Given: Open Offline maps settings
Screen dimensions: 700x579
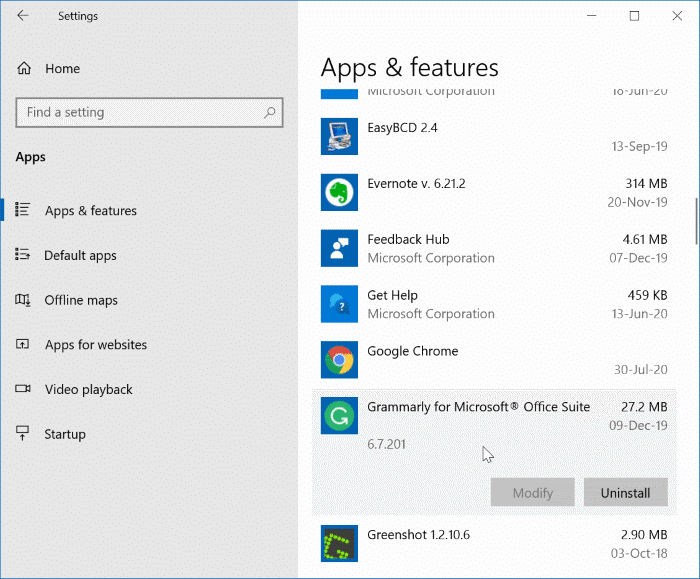Looking at the screenshot, I should [x=81, y=300].
